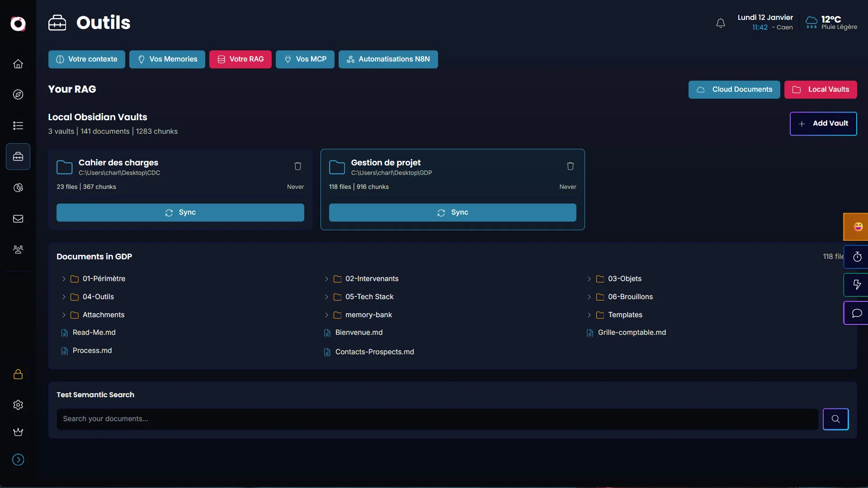Expand the memory-bank folder

[x=326, y=315]
